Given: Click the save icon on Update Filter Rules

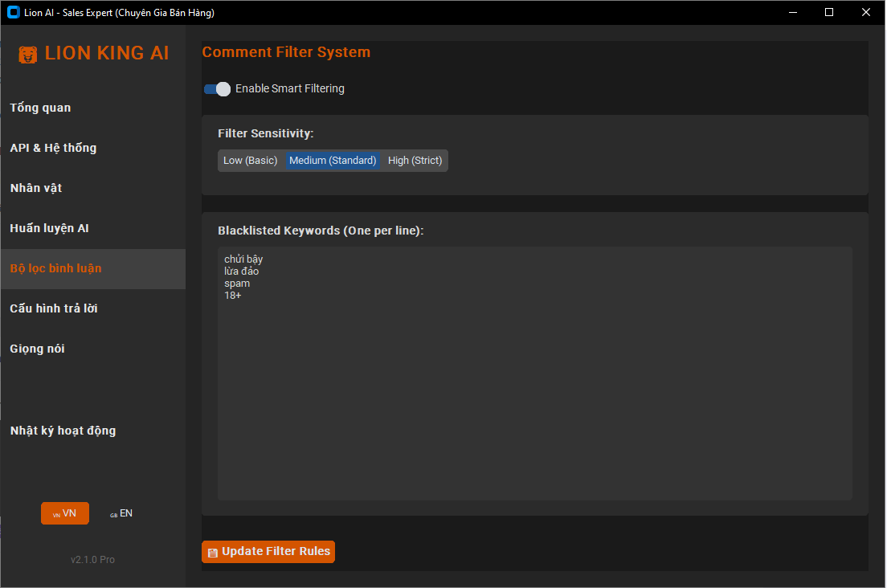Looking at the screenshot, I should (x=212, y=553).
